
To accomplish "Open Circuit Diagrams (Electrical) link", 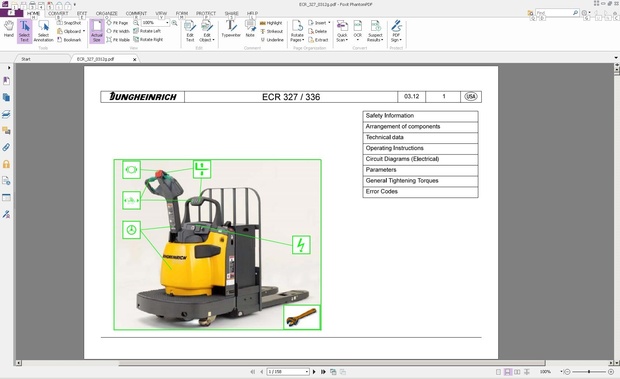I will coord(420,159).
